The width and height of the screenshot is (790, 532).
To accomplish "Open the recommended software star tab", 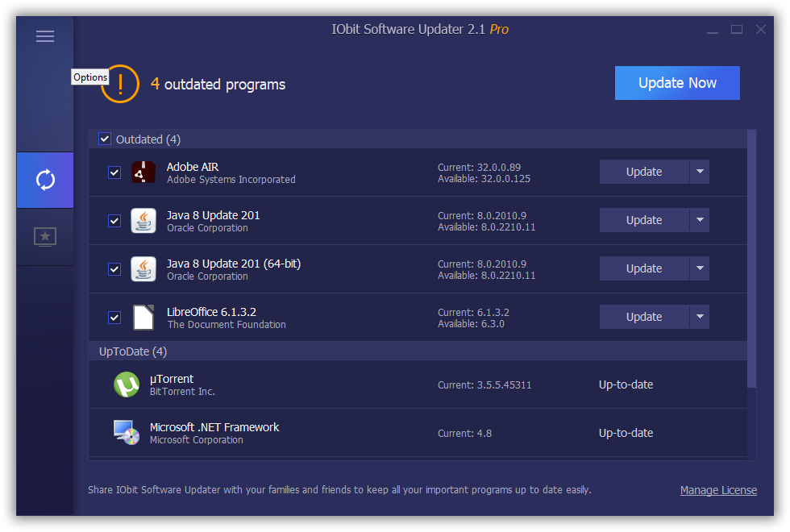I will tap(45, 237).
